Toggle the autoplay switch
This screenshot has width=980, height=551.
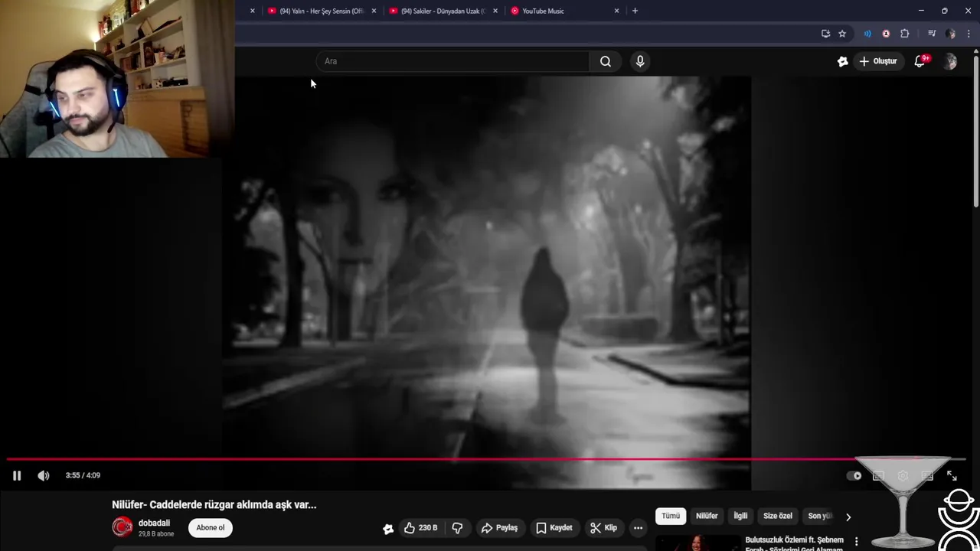tap(854, 475)
